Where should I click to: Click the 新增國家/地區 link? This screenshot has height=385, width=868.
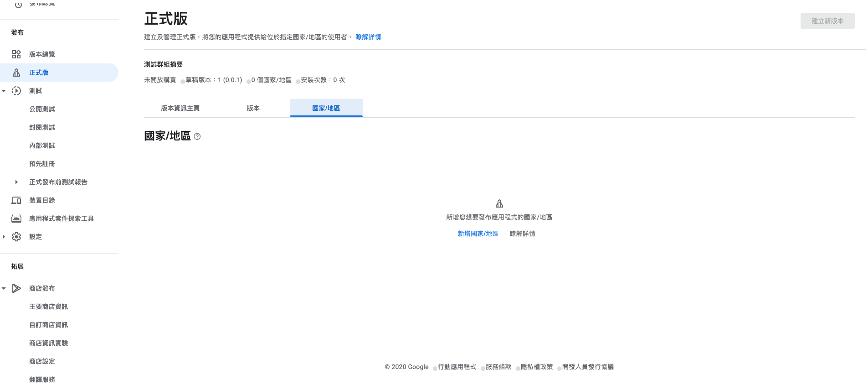pyautogui.click(x=478, y=234)
